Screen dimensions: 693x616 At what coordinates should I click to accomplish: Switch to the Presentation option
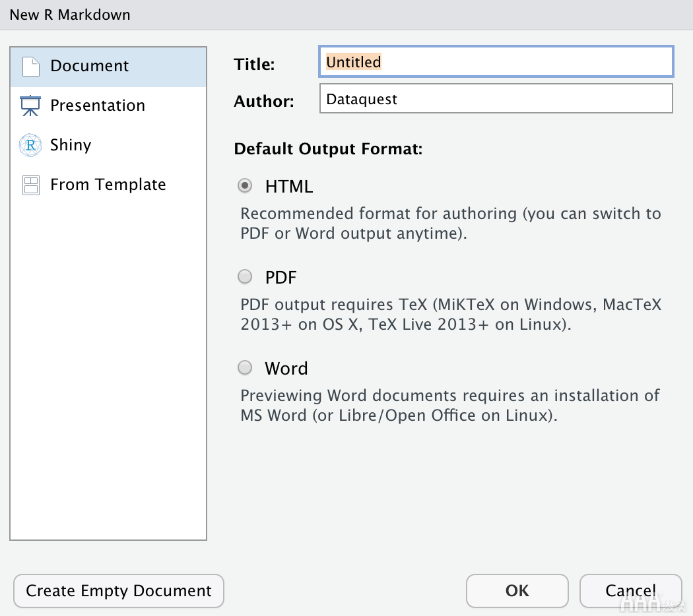pos(108,106)
